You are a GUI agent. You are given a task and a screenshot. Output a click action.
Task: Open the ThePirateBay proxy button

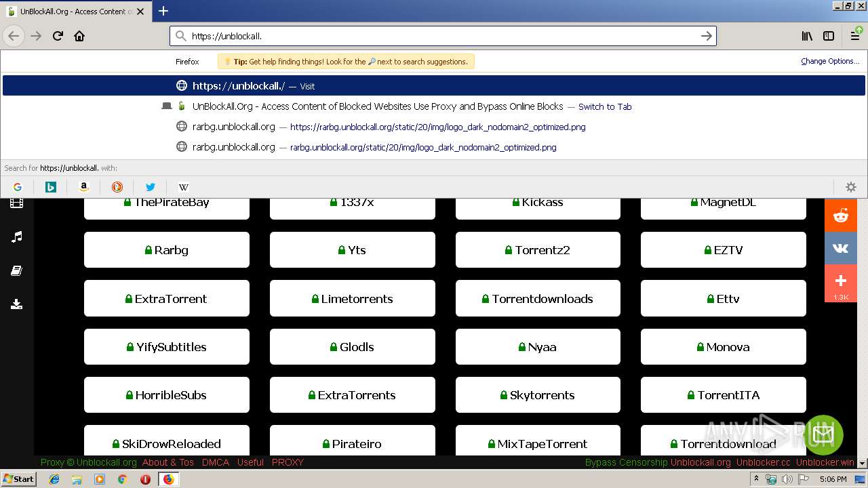[x=167, y=209]
